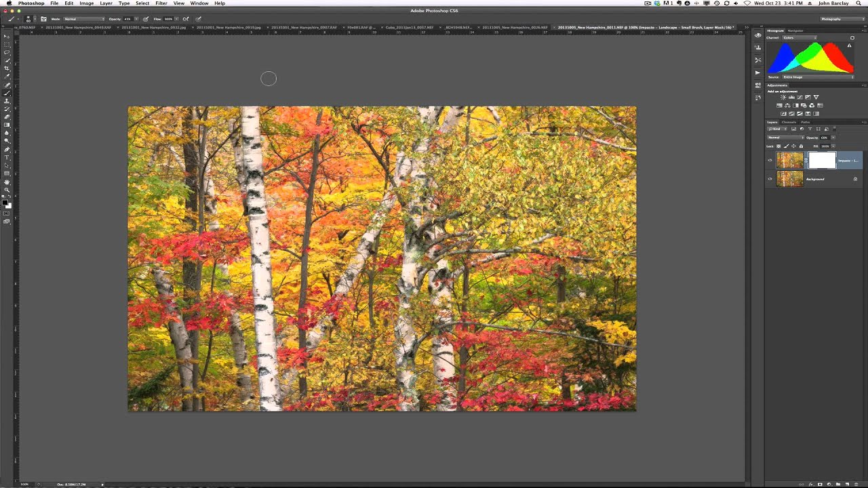The width and height of the screenshot is (868, 488).
Task: Select the History Brush tool
Action: tap(6, 109)
